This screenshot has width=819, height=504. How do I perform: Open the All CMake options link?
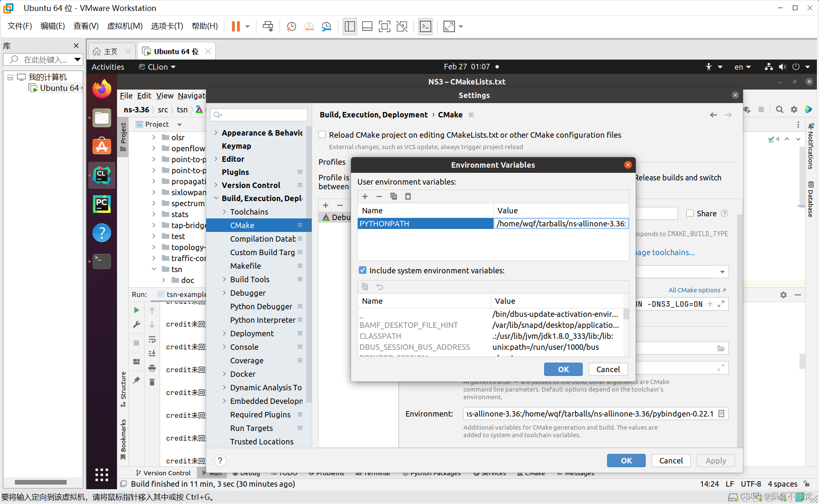[694, 290]
